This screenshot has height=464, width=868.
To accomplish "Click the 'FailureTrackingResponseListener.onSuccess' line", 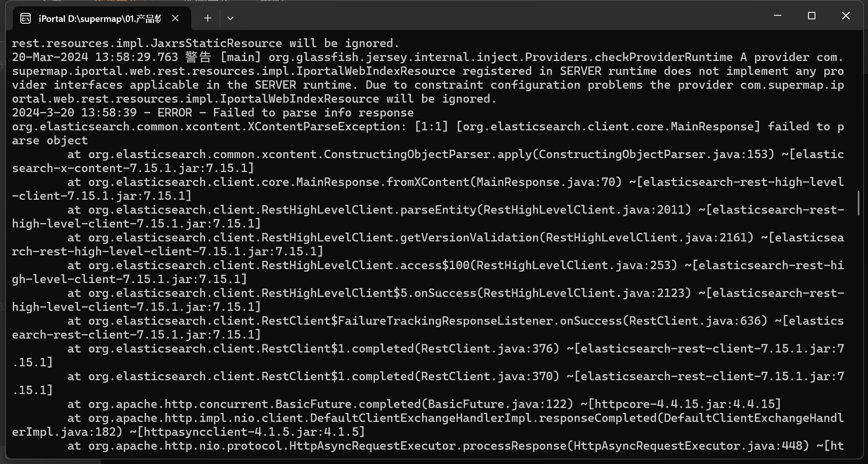I will (428, 328).
